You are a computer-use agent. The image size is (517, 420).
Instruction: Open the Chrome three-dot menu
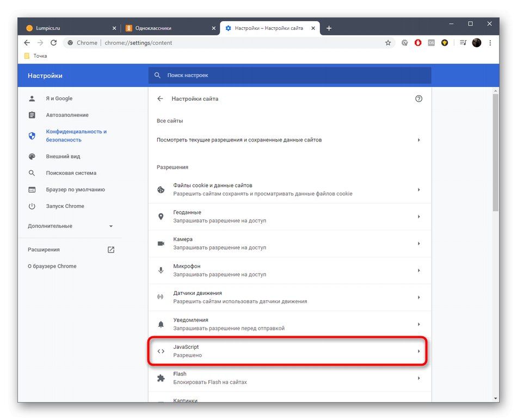pos(490,42)
